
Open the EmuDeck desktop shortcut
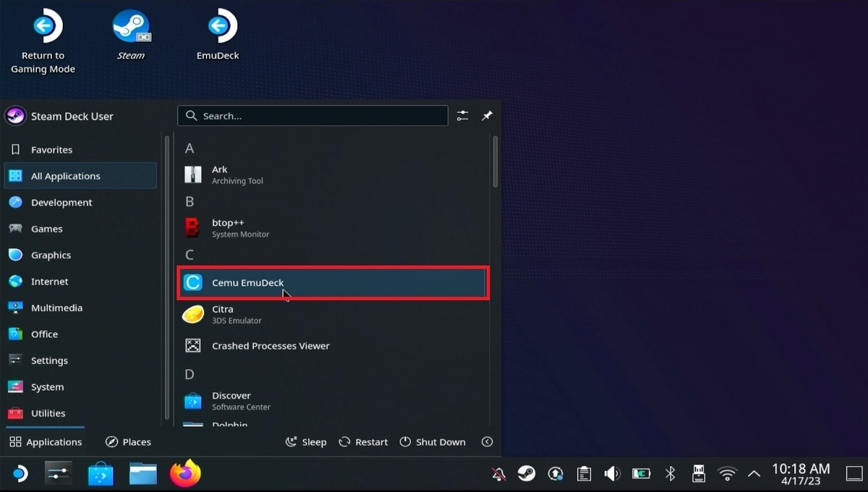(x=218, y=35)
